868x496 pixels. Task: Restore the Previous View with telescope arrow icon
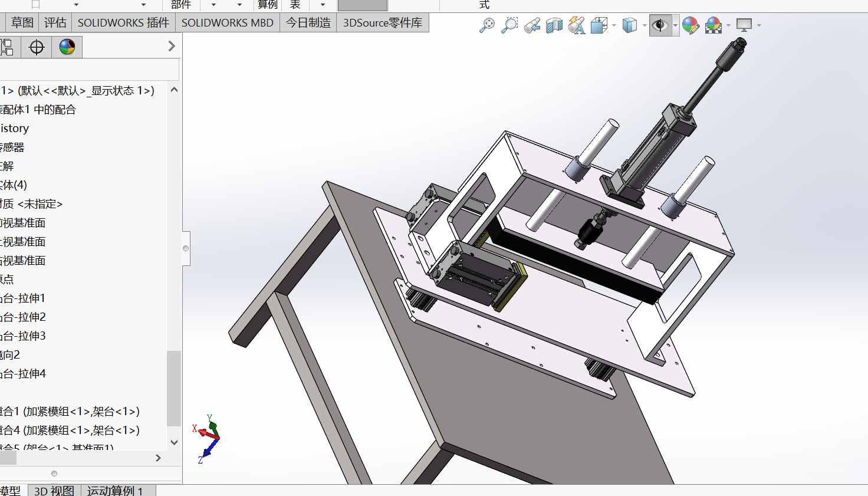(x=532, y=25)
